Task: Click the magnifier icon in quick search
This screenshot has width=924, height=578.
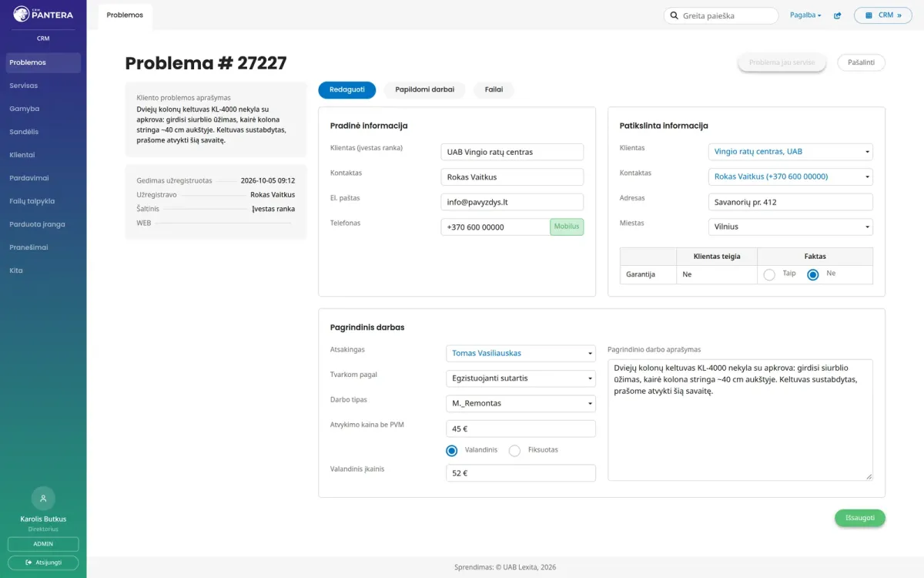Action: tap(675, 15)
